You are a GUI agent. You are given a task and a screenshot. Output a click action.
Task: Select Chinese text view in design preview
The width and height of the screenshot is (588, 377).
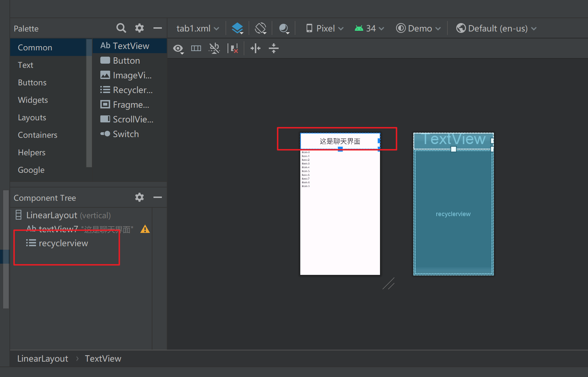click(x=340, y=141)
